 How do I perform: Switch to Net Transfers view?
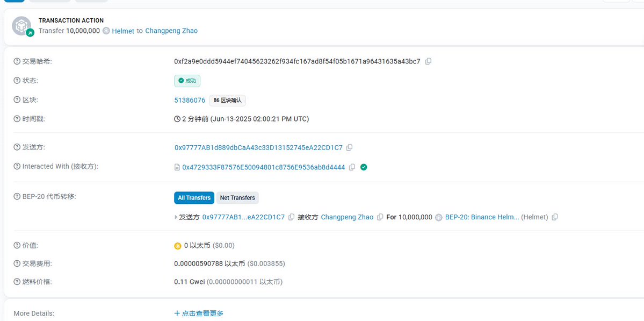(x=237, y=198)
